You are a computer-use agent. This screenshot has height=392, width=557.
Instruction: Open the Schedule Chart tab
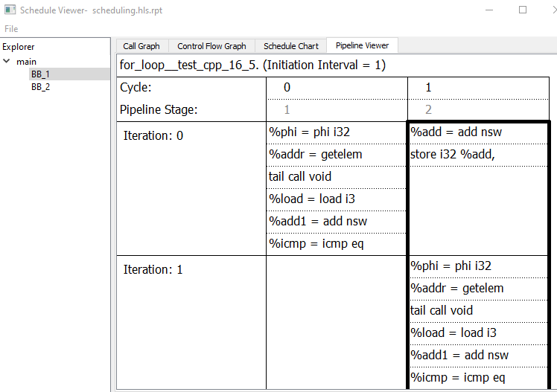pos(290,46)
